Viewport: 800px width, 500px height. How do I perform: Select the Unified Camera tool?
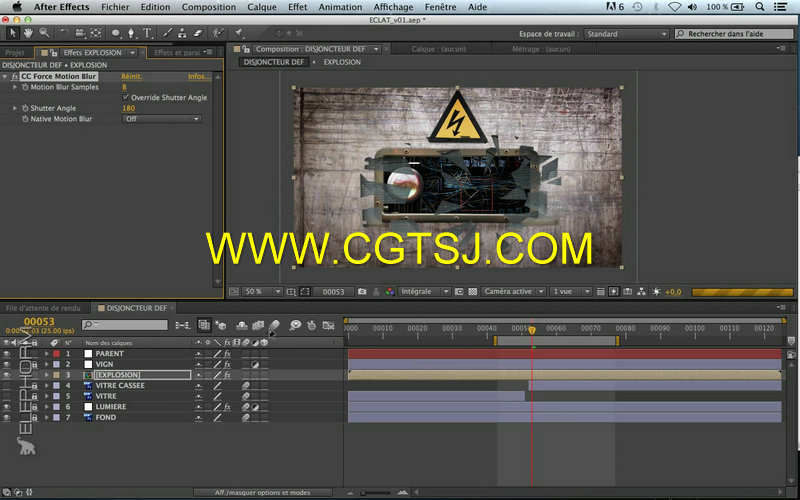click(x=80, y=33)
